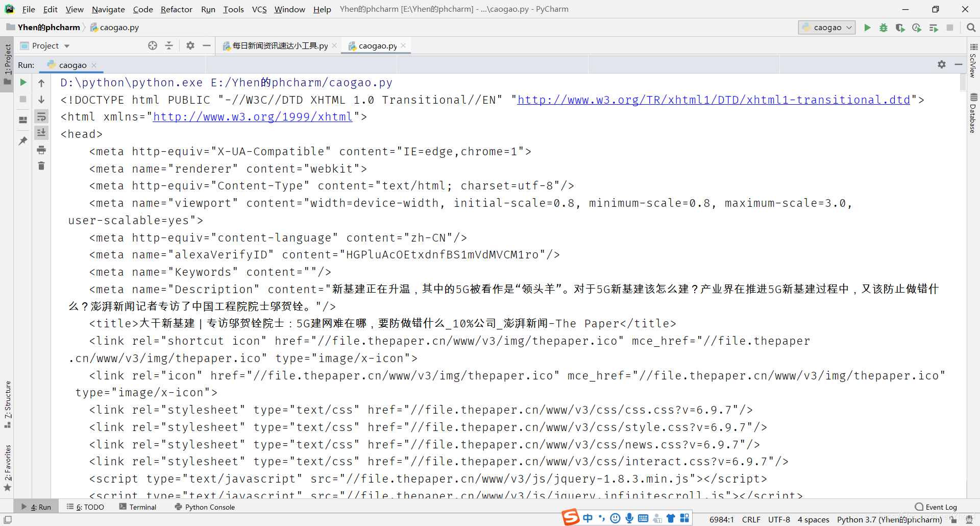Open the Navigate menu
The width and height of the screenshot is (980, 526).
click(108, 9)
